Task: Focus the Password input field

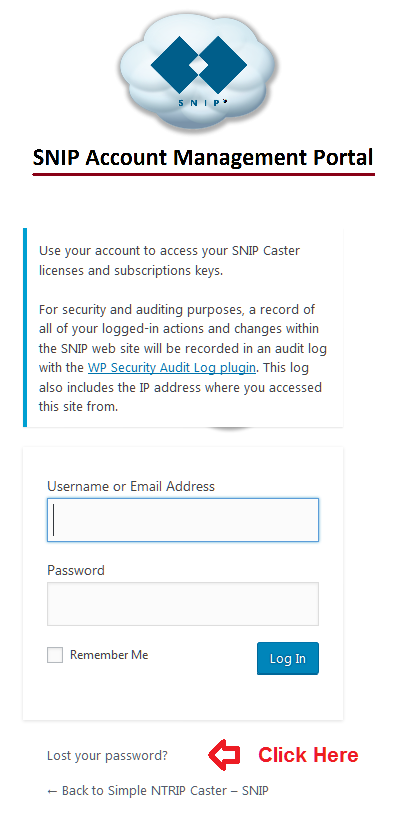Action: [x=183, y=603]
